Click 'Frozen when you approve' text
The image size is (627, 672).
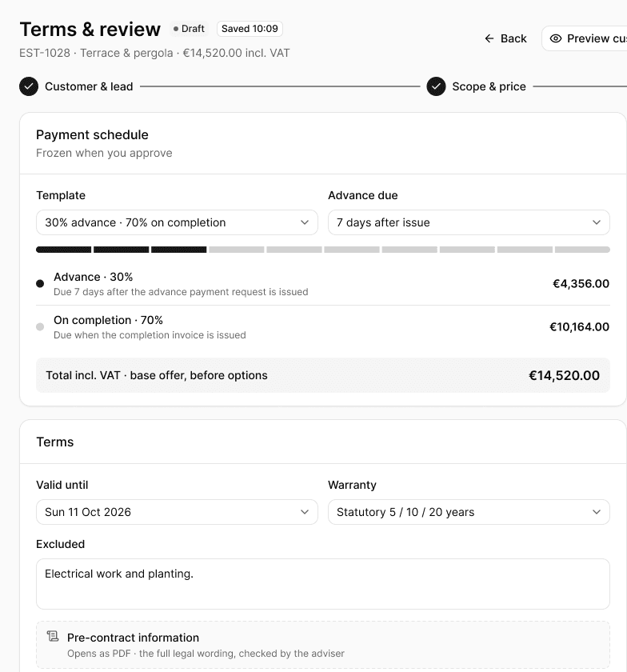(x=104, y=153)
